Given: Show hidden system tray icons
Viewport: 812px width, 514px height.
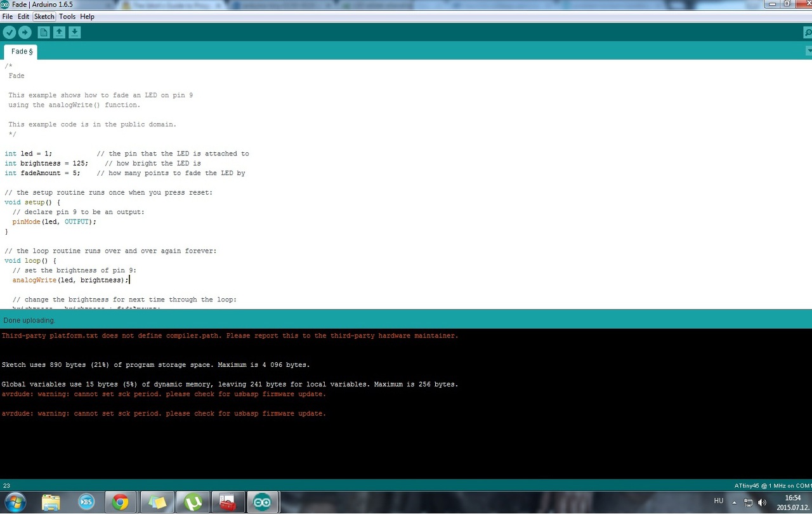Looking at the screenshot, I should pyautogui.click(x=735, y=502).
